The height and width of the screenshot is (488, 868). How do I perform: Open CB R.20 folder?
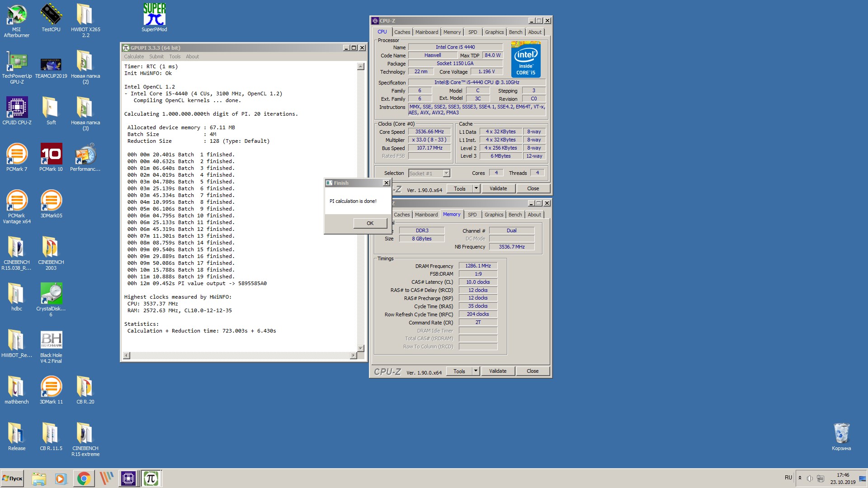85,390
